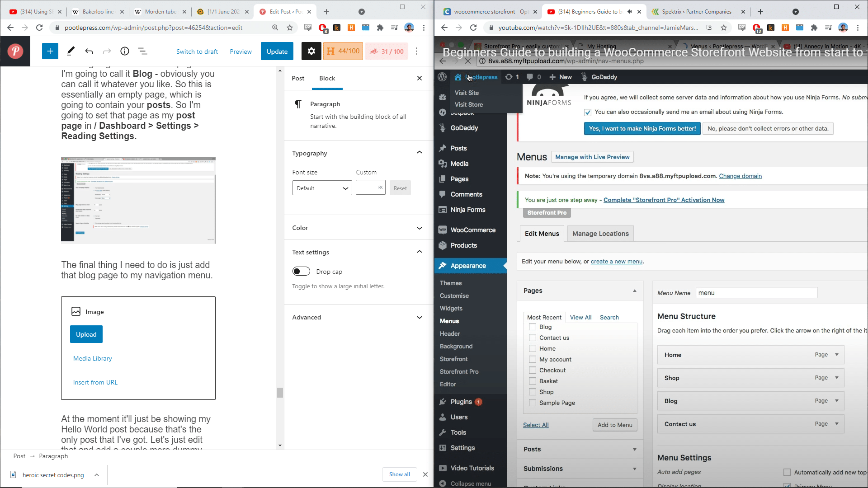Expand the Advanced panel
The height and width of the screenshot is (488, 868).
coord(420,318)
